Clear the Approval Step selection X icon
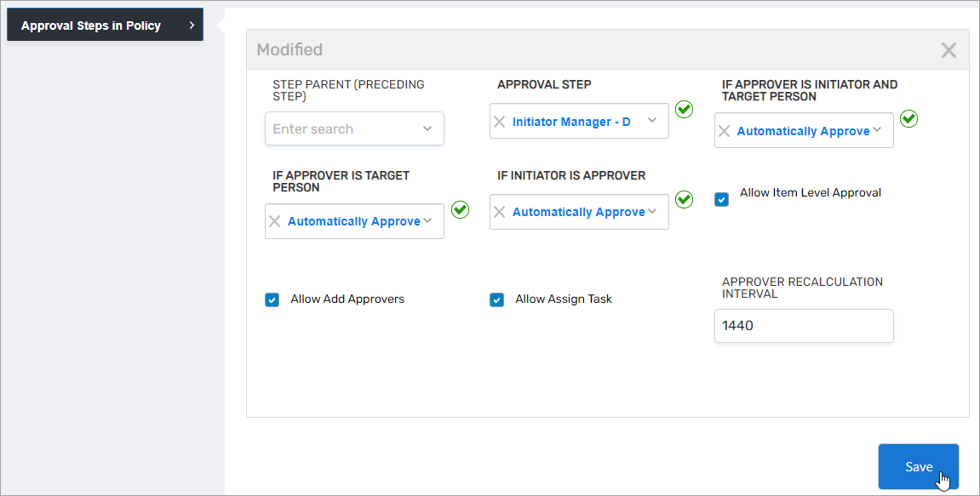Screen dimensions: 980x496 500,122
